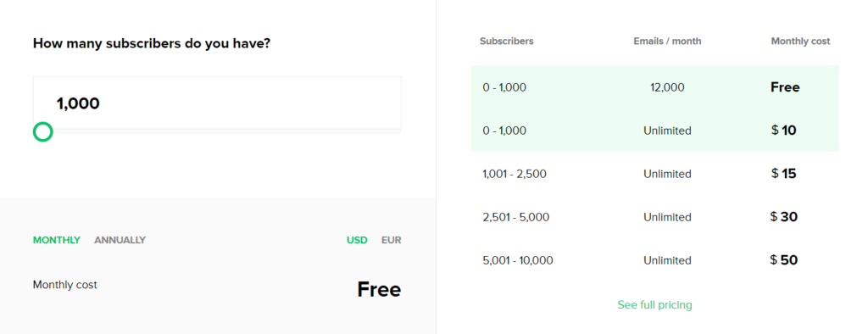Switch billing to ANNUALLY
Viewport: 868px width, 334px height.
tap(120, 240)
